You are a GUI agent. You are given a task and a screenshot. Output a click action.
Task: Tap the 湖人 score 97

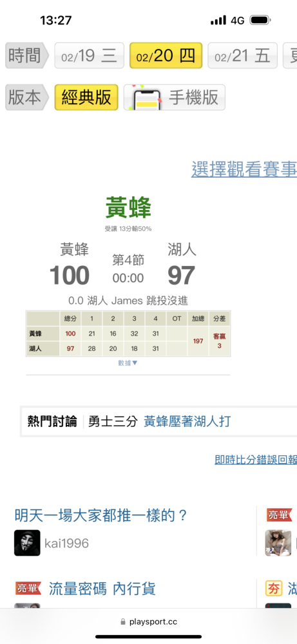tap(181, 275)
